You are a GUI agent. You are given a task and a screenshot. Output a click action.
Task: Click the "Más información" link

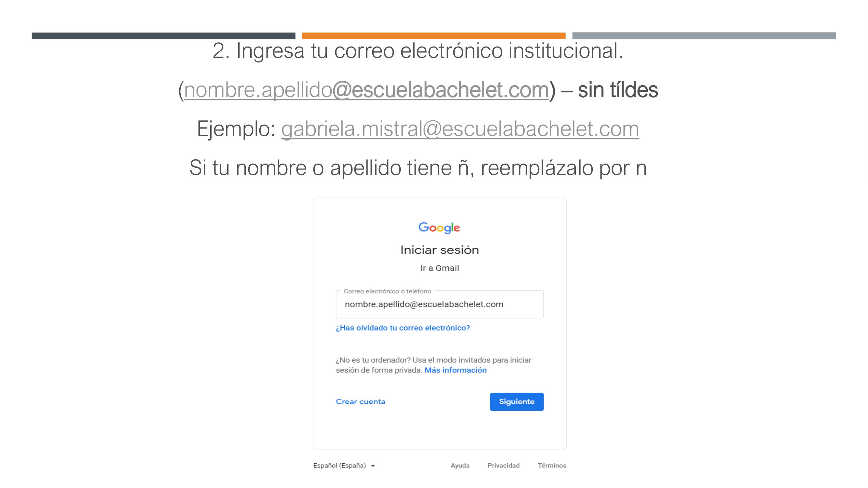click(455, 370)
